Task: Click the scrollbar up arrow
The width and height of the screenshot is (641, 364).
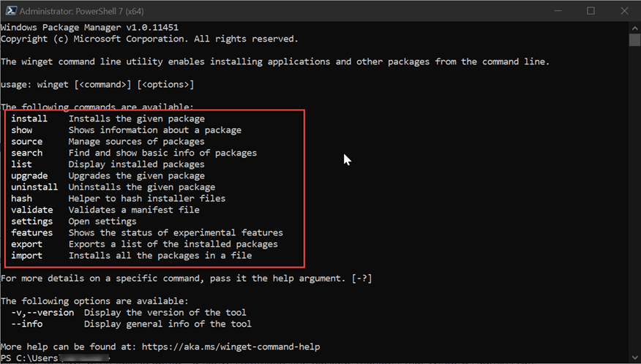Action: click(634, 27)
